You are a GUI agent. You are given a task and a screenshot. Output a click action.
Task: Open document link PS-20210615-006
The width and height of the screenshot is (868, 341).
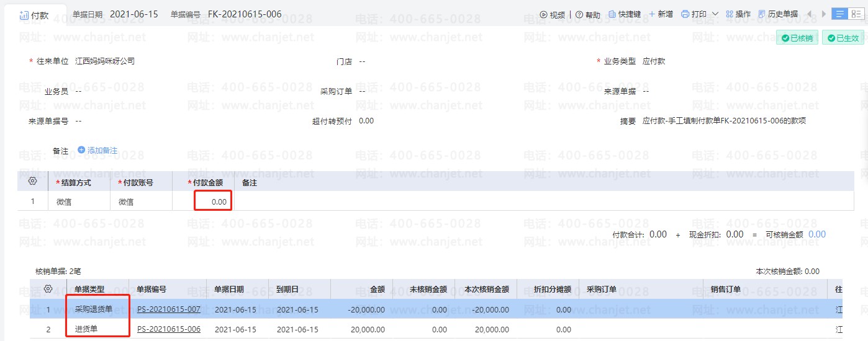pyautogui.click(x=169, y=329)
